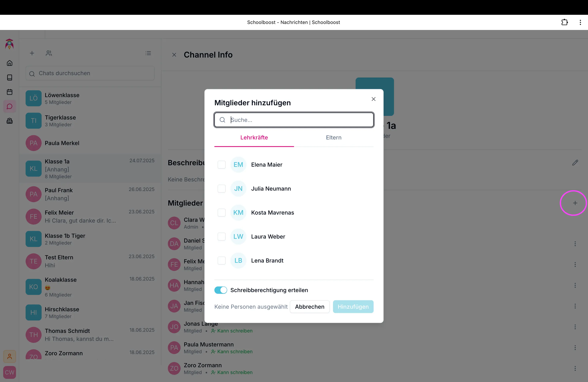Select the Lehrkräfte tab
The height and width of the screenshot is (382, 588).
coord(254,138)
